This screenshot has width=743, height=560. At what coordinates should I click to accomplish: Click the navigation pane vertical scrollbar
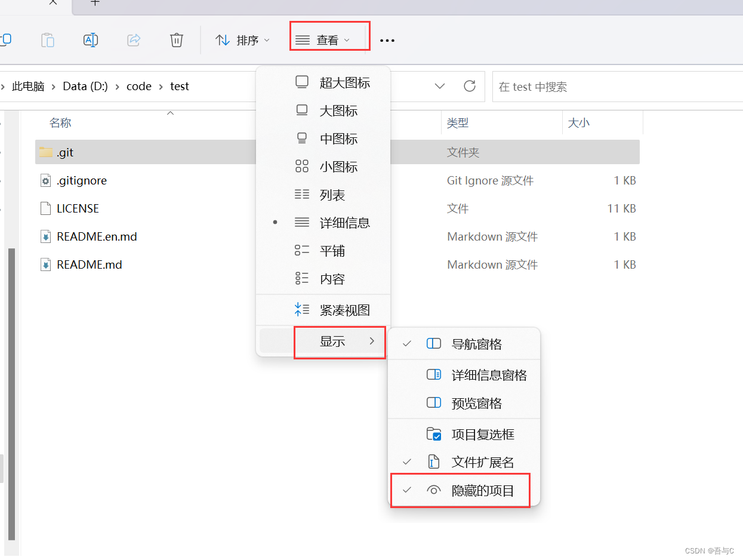click(x=11, y=394)
